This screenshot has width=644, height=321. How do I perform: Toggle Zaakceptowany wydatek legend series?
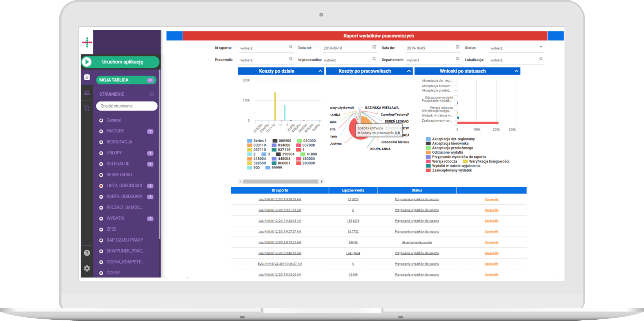pos(451,170)
